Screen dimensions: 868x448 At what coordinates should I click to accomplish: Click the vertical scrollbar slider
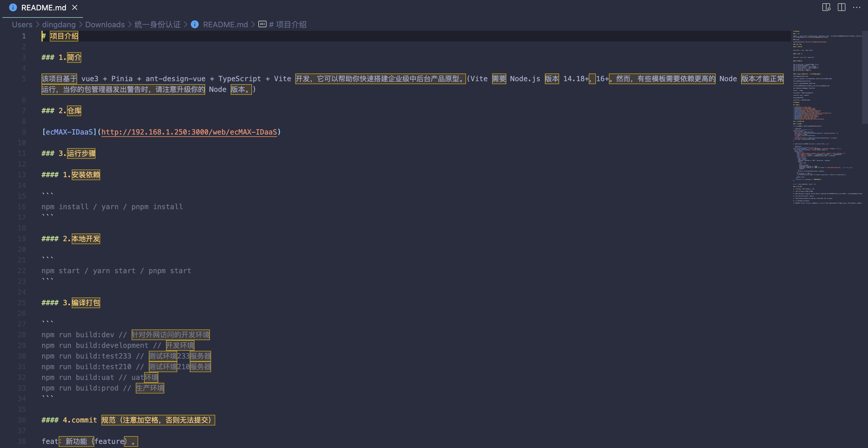865,77
